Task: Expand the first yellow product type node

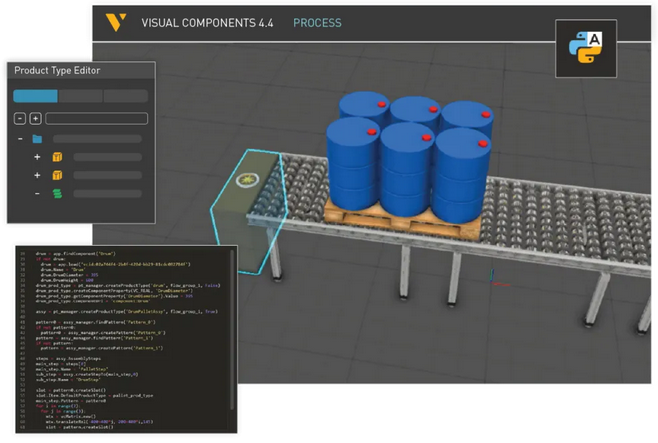Action: (37, 157)
